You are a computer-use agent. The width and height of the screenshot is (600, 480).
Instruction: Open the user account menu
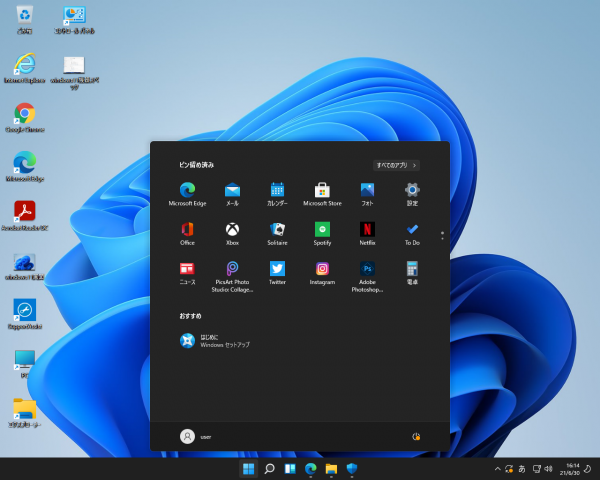tap(196, 437)
